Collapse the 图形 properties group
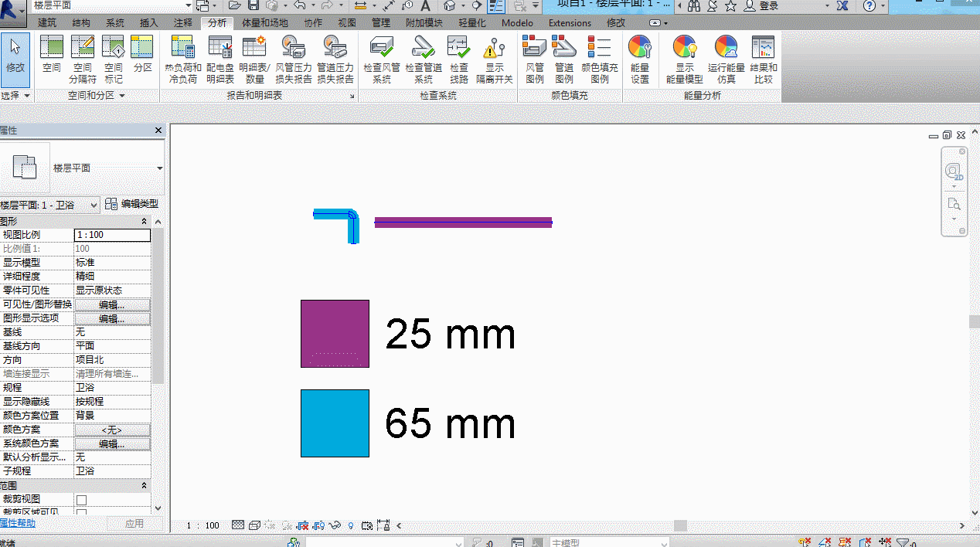 pos(145,222)
